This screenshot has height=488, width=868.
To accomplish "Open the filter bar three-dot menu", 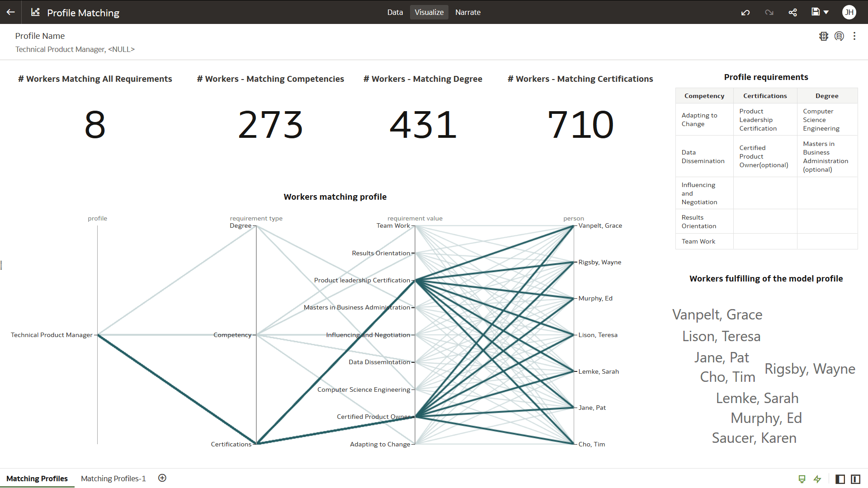I will coord(854,36).
